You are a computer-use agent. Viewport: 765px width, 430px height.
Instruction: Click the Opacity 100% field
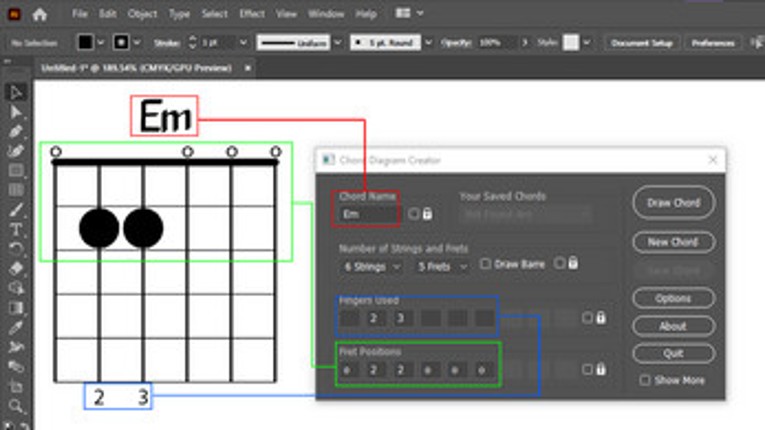pyautogui.click(x=497, y=43)
